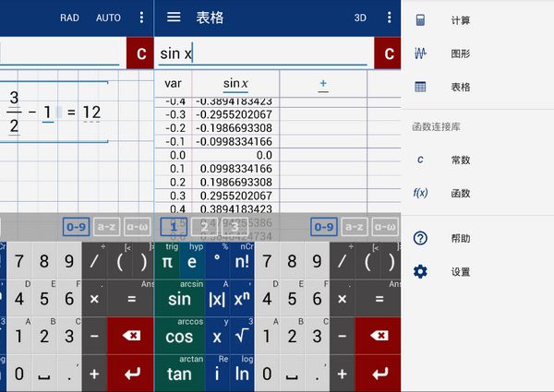Switch to the α-ω Greek keyboard tab
Viewport: 554px width, 392px height.
(384, 226)
